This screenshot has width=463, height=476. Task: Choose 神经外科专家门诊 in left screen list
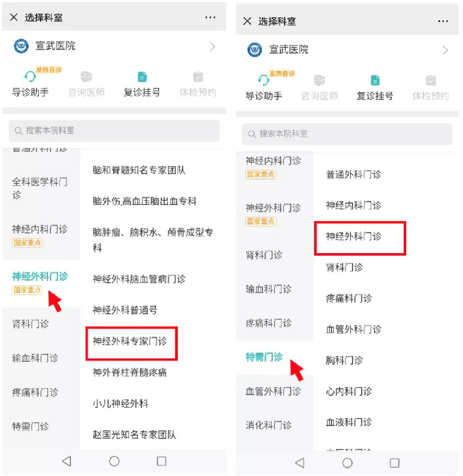[x=130, y=341]
